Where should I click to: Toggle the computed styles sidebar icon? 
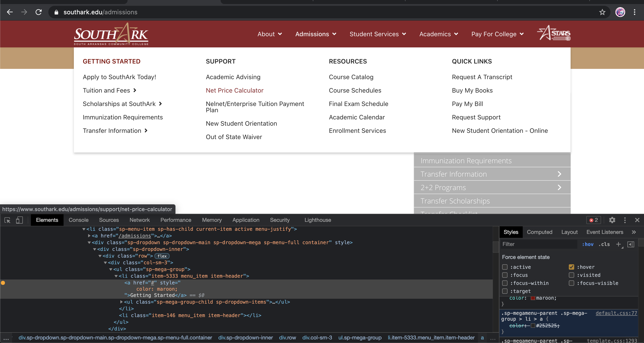631,244
